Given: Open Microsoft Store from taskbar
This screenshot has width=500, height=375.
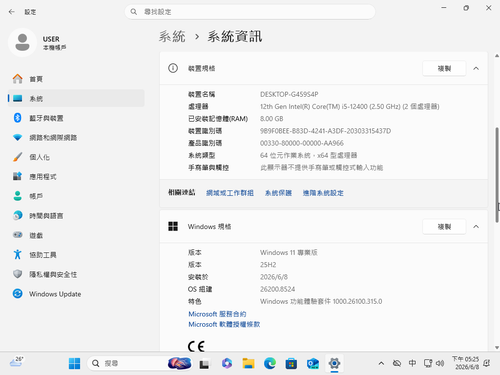Looking at the screenshot, I should [291, 363].
